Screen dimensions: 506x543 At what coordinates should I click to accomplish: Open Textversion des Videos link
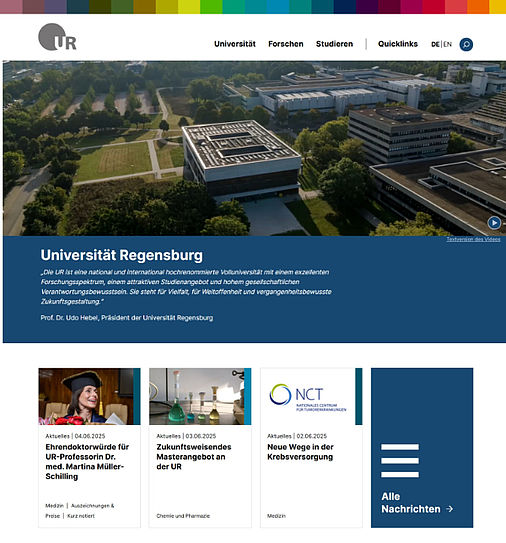tap(473, 239)
